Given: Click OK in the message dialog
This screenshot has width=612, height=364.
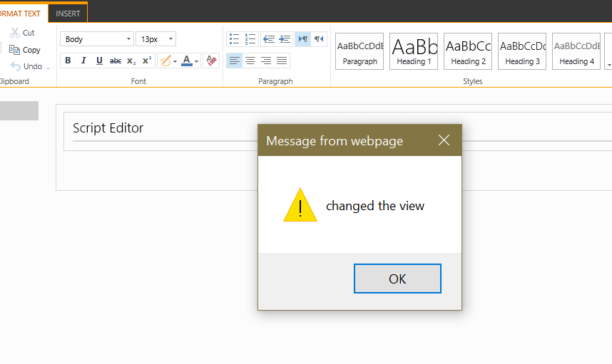Looking at the screenshot, I should click(397, 279).
